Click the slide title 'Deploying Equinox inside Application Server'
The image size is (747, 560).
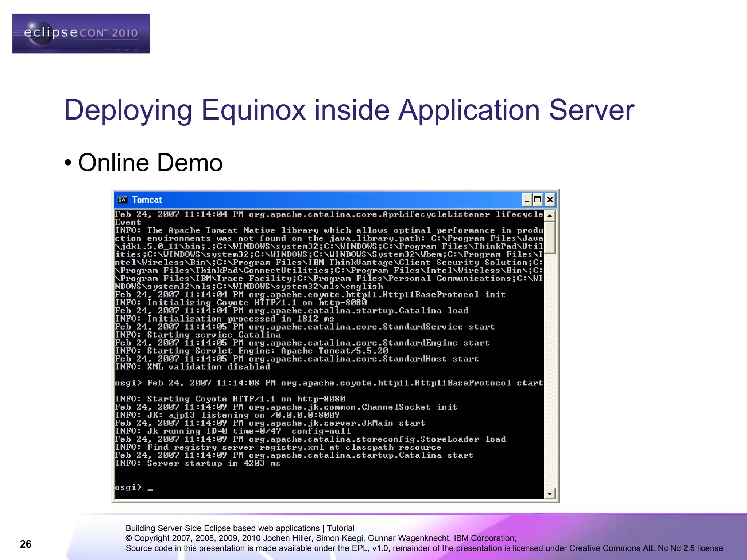pos(349,110)
